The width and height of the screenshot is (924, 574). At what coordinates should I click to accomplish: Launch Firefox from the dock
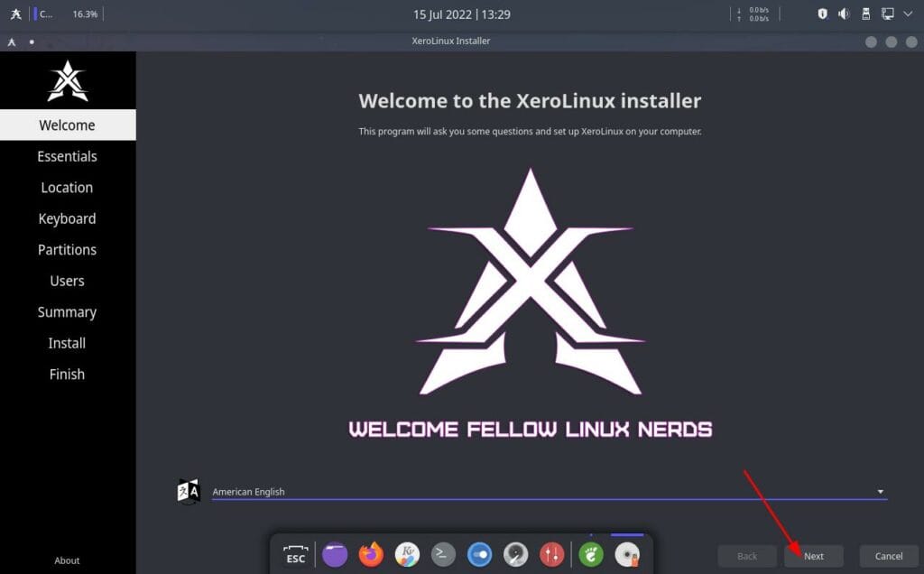point(371,554)
